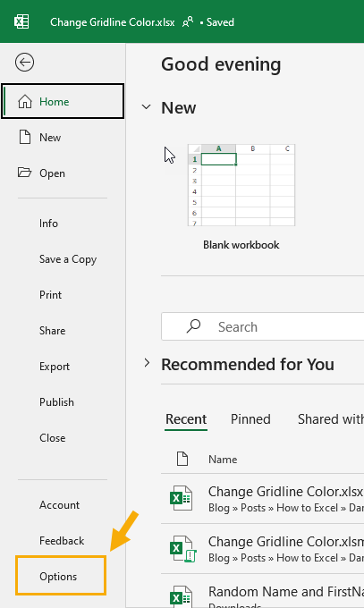The height and width of the screenshot is (608, 364).
Task: Open Excel Options
Action: [x=61, y=576]
